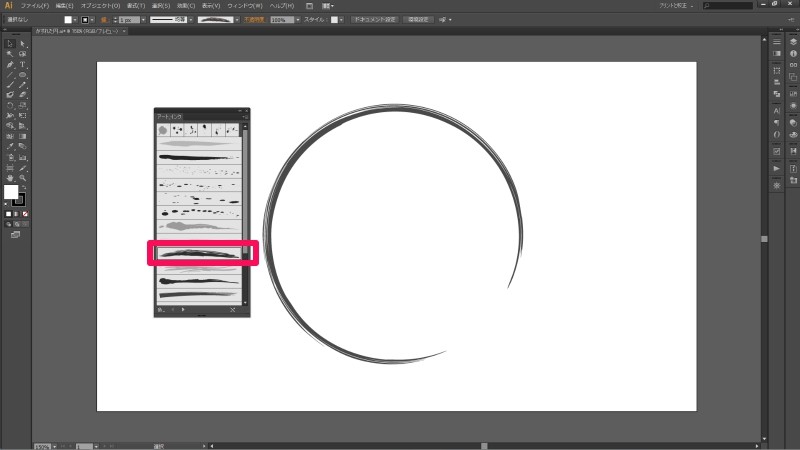This screenshot has width=800, height=450.
Task: Select the Ellipse tool
Action: 22,75
